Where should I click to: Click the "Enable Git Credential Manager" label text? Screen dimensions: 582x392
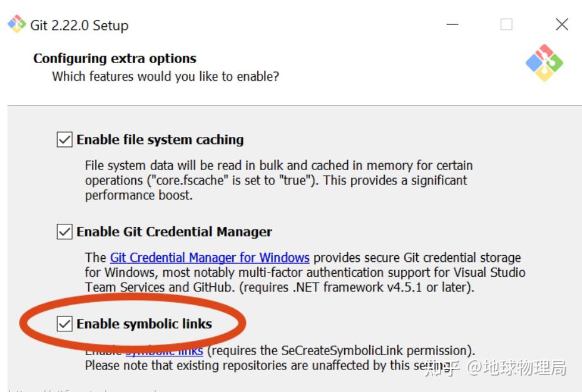pyautogui.click(x=174, y=232)
